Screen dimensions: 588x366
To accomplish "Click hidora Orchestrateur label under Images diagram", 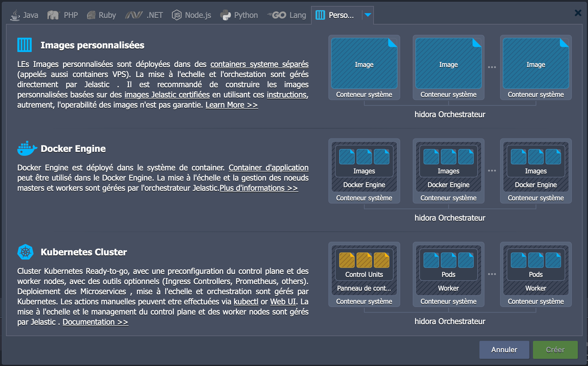I will pyautogui.click(x=450, y=115).
